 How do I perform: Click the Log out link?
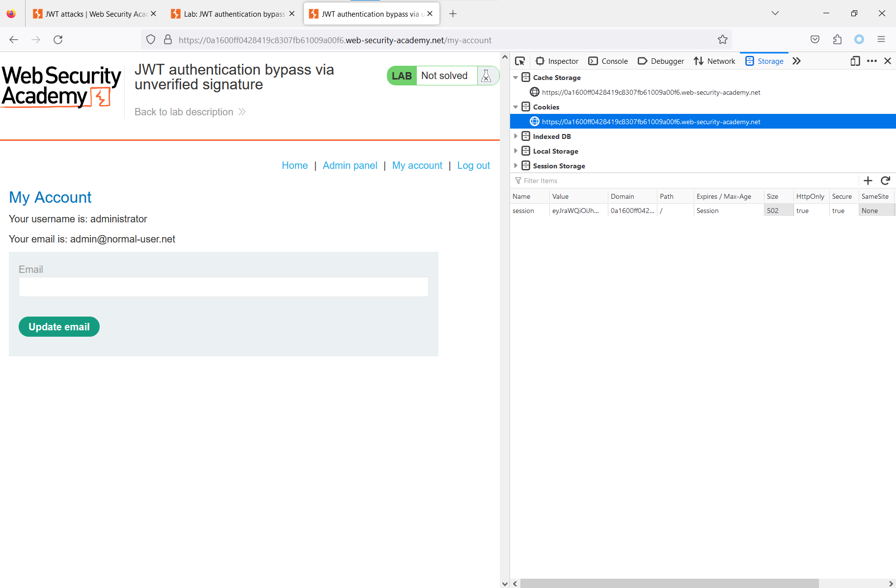[473, 165]
